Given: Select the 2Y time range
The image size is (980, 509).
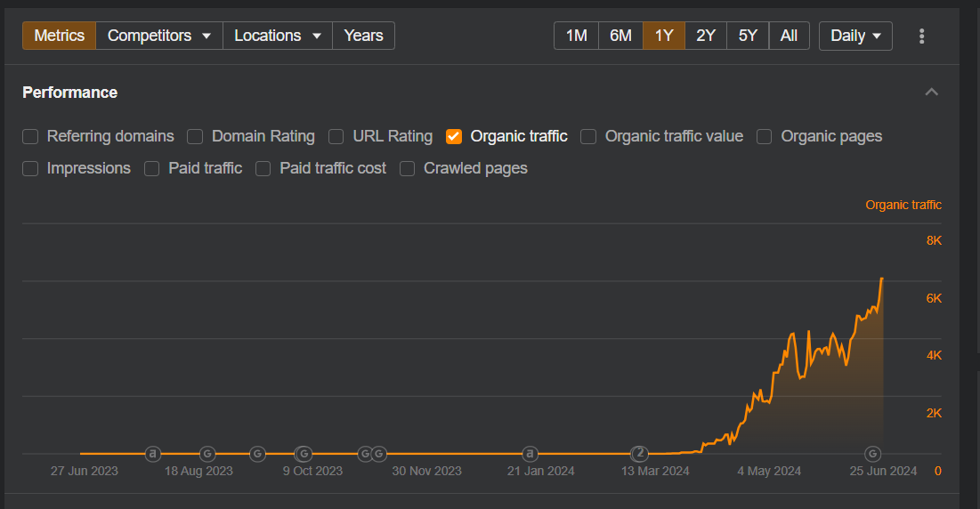Looking at the screenshot, I should [706, 36].
